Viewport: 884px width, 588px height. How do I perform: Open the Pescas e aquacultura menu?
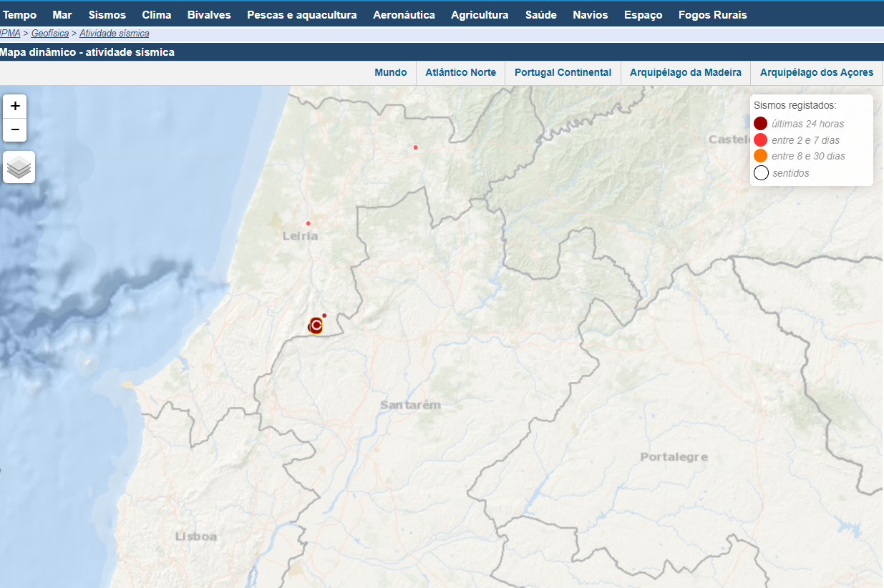tap(301, 15)
